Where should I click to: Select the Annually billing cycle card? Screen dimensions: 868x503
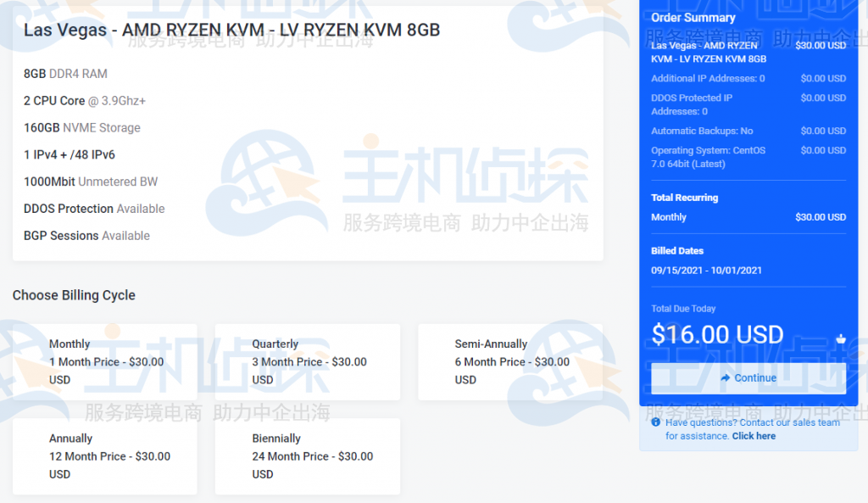(104, 455)
